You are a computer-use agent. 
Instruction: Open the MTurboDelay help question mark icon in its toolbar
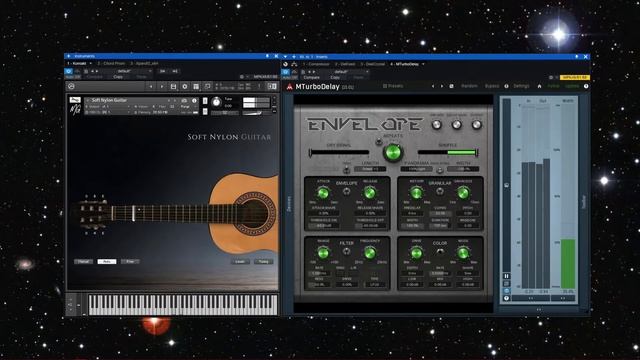(x=587, y=86)
